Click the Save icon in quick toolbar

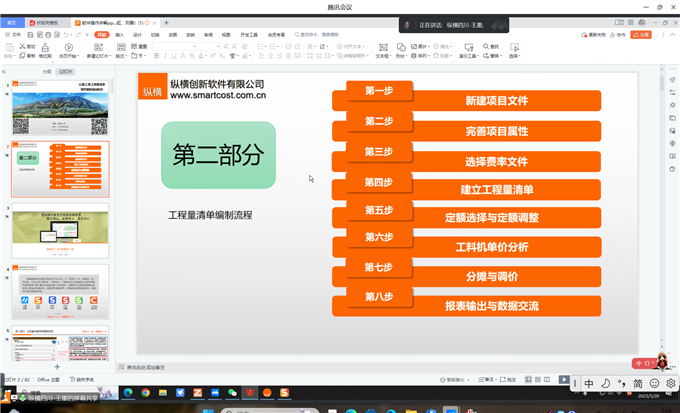coord(30,35)
